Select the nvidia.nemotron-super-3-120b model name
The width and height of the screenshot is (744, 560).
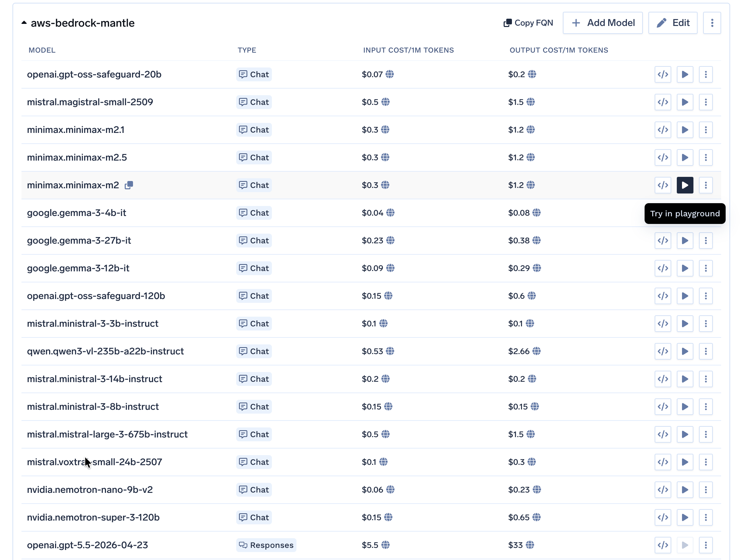point(93,517)
